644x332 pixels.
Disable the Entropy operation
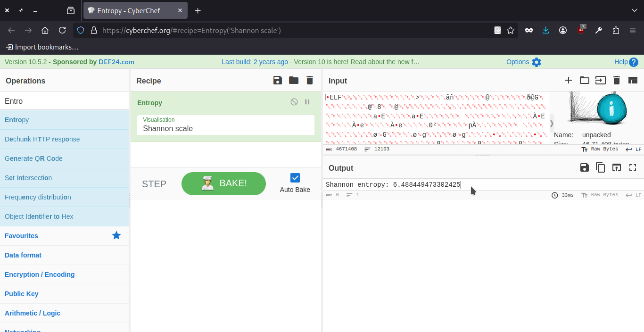[294, 102]
